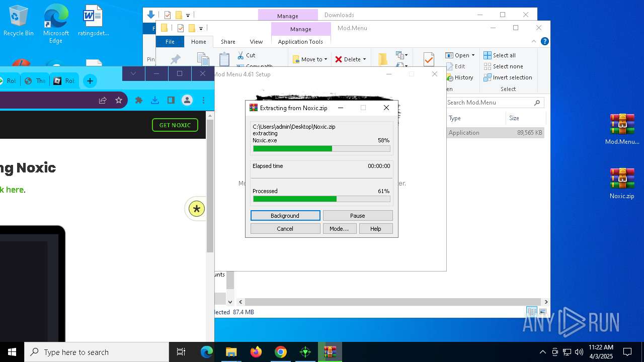The image size is (644, 362).
Task: Open Help in the extraction dialog
Action: tap(376, 229)
